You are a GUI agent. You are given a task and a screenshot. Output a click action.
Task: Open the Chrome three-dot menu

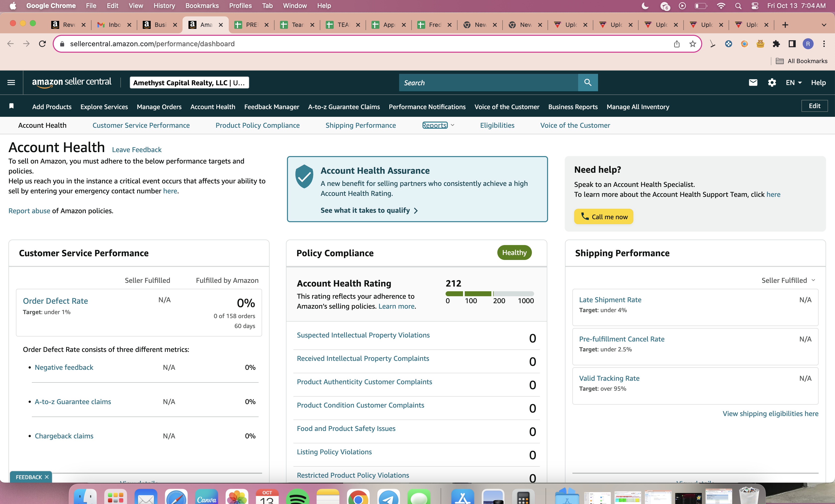(x=824, y=44)
